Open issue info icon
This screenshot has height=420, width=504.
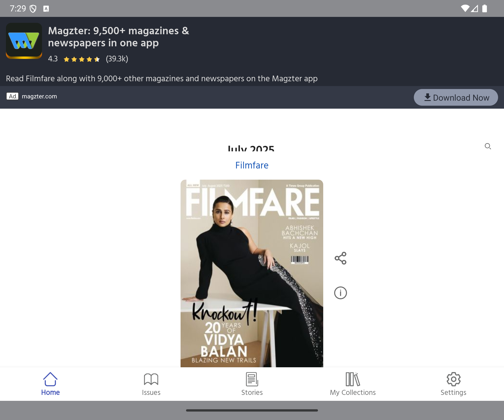click(x=340, y=293)
